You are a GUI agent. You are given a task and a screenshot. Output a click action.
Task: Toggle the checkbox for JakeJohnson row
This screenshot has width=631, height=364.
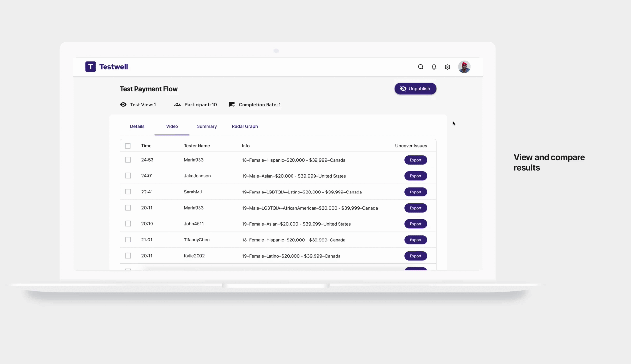pyautogui.click(x=128, y=175)
